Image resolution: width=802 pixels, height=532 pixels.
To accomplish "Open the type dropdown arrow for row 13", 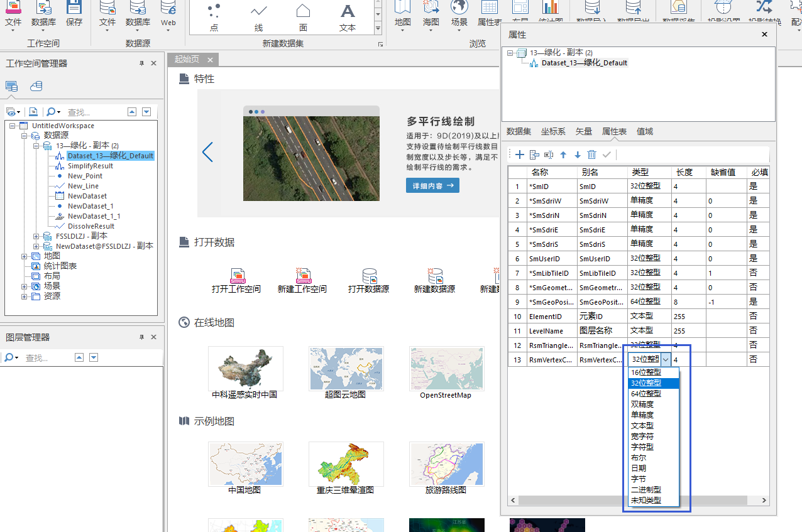I will point(666,360).
